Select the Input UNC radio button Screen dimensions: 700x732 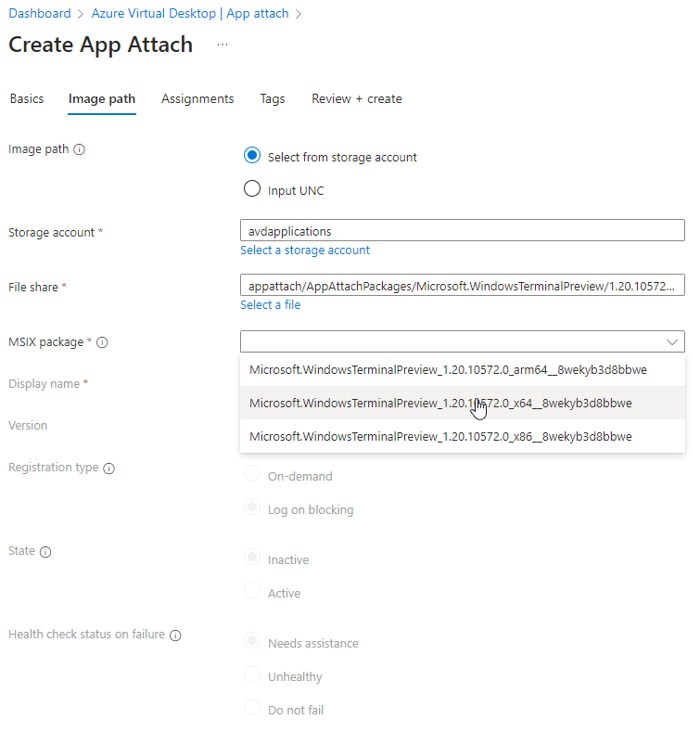(x=252, y=189)
